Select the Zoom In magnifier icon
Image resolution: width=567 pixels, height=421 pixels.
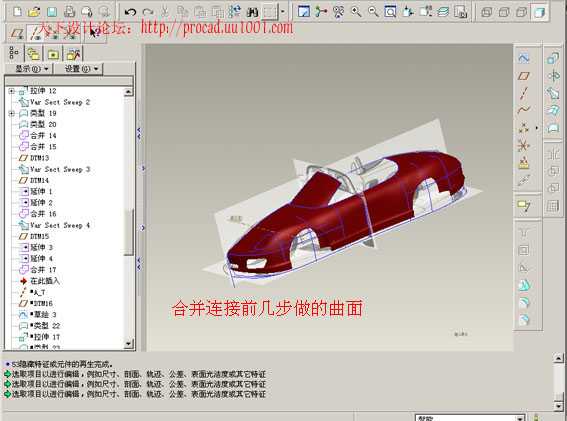coord(356,12)
